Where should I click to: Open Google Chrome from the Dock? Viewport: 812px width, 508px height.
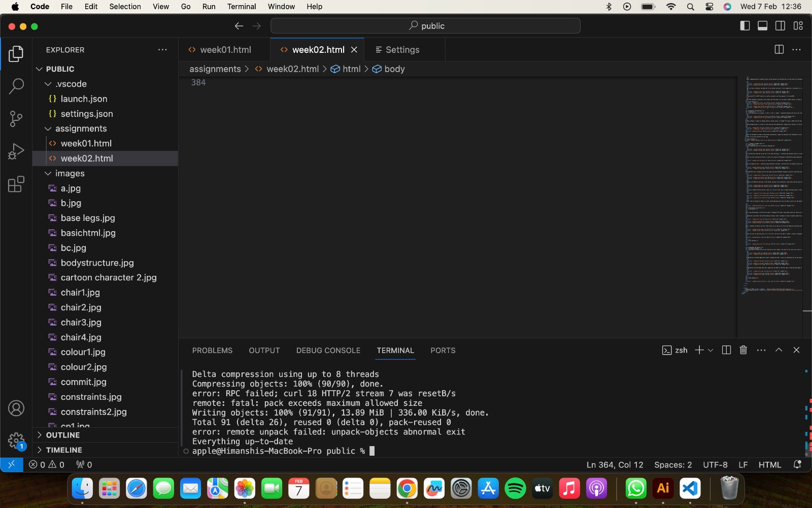click(x=407, y=489)
